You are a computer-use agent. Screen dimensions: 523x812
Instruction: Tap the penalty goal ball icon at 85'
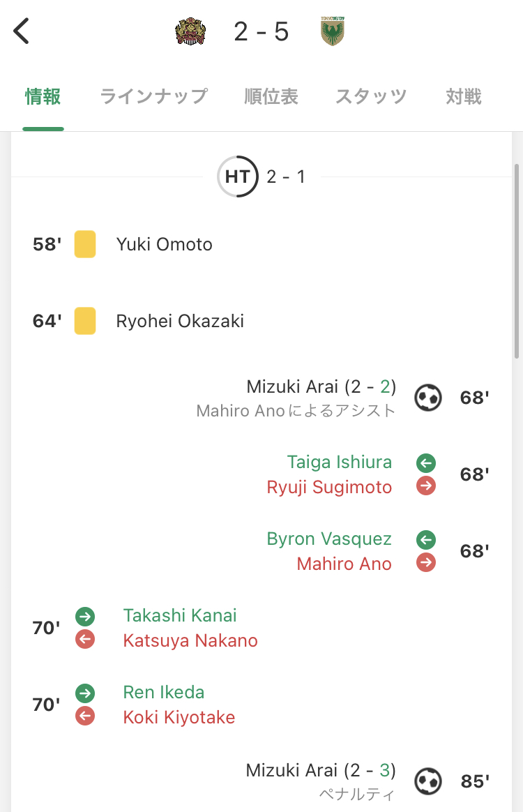tap(428, 781)
